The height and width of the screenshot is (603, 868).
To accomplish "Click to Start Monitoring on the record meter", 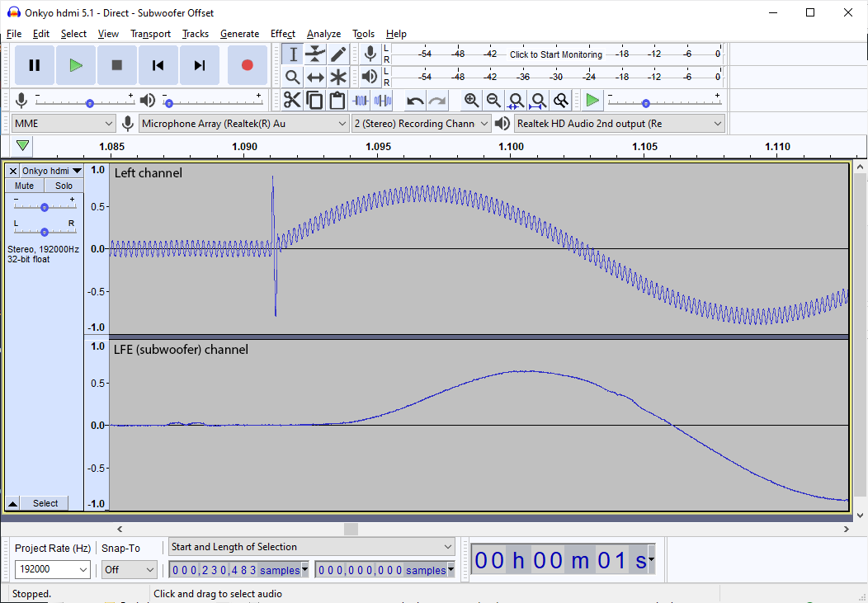I will point(556,54).
